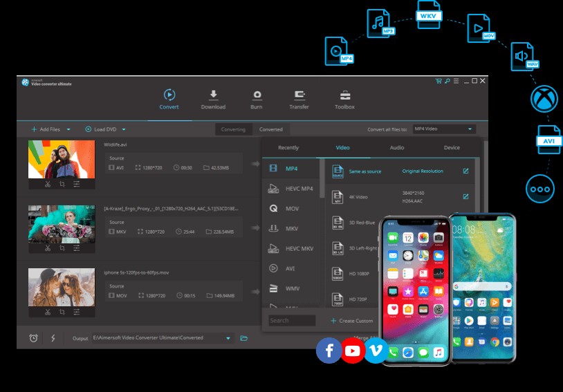Click the YouTube logo
Image resolution: width=563 pixels, height=392 pixels.
(352, 351)
